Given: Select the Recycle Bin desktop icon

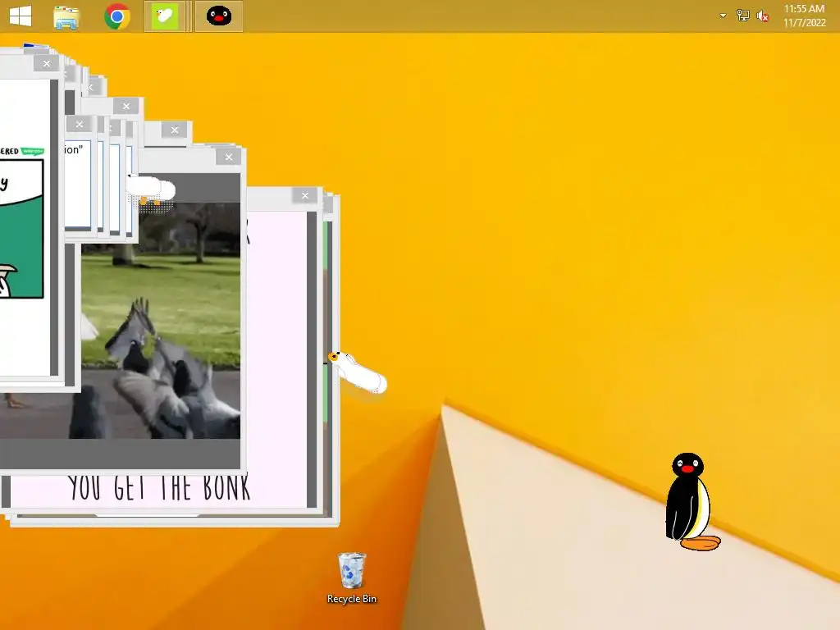Looking at the screenshot, I should coord(351,578).
